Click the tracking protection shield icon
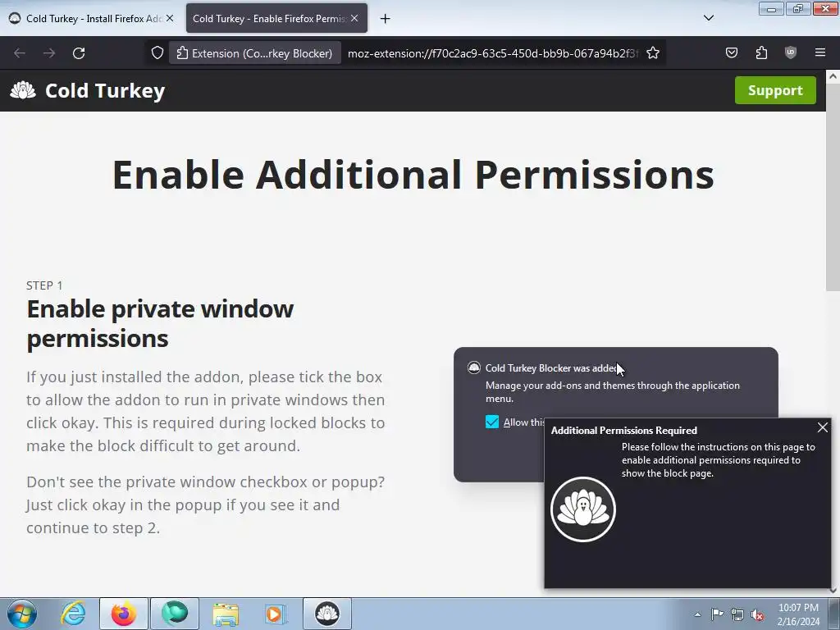The width and height of the screenshot is (840, 630). (x=157, y=53)
